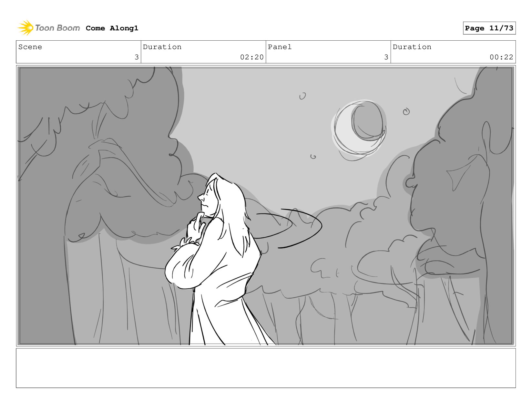Select the 'Come Along1' project title

[112, 28]
